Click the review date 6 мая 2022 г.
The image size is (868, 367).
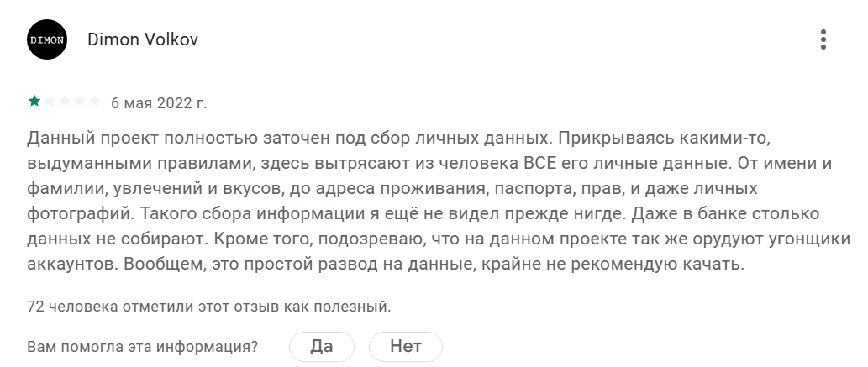click(x=159, y=103)
